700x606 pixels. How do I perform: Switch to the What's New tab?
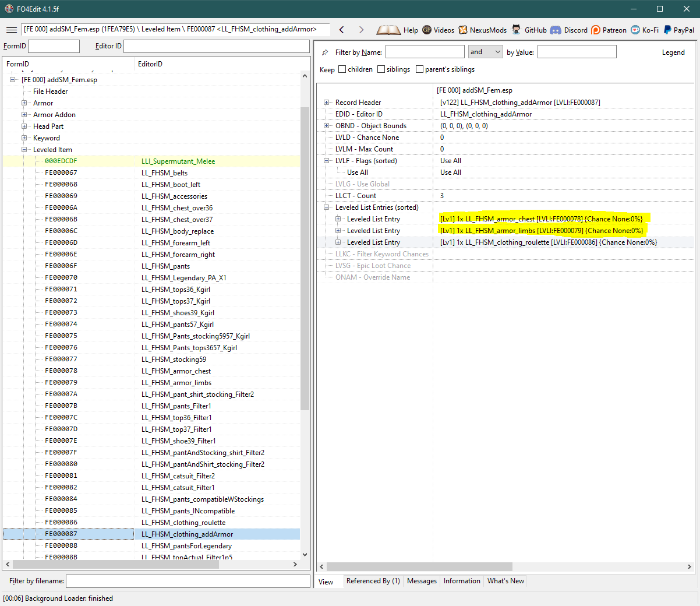point(505,581)
